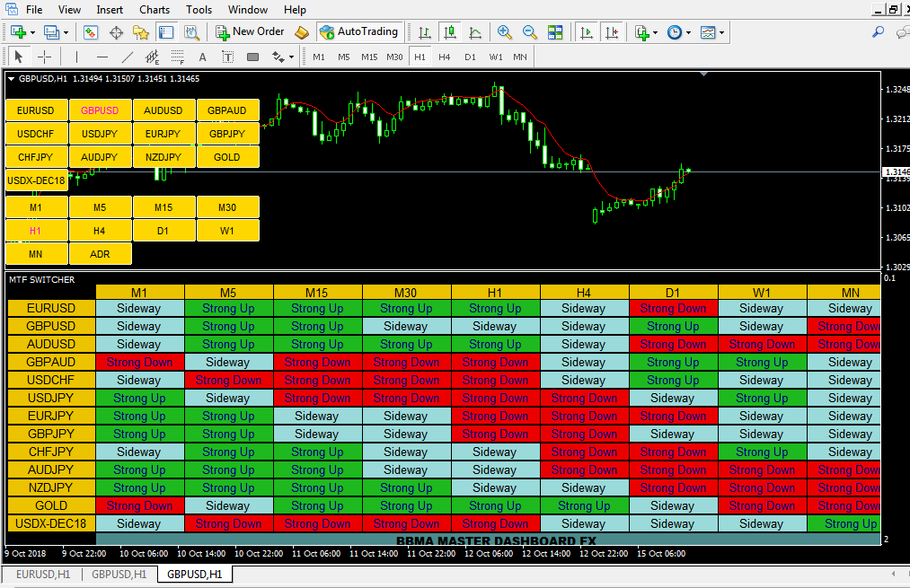Image resolution: width=910 pixels, height=588 pixels.
Task: Enable chart auto scroll
Action: click(x=588, y=32)
